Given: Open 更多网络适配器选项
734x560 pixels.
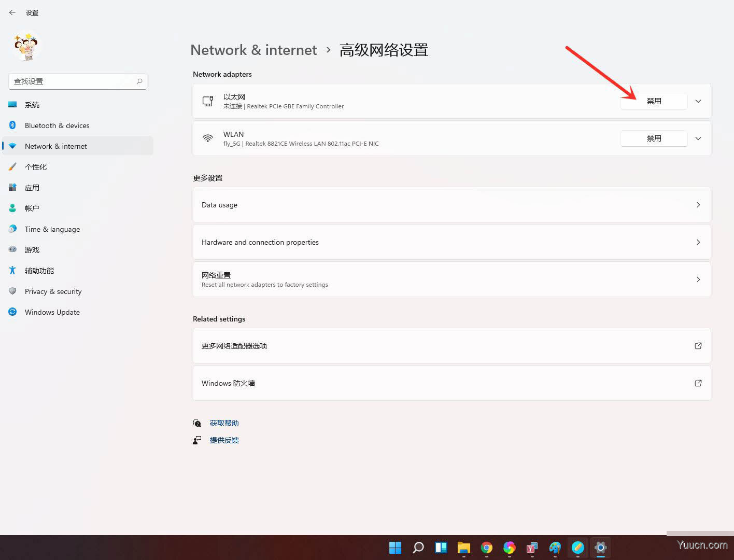Looking at the screenshot, I should click(x=451, y=346).
